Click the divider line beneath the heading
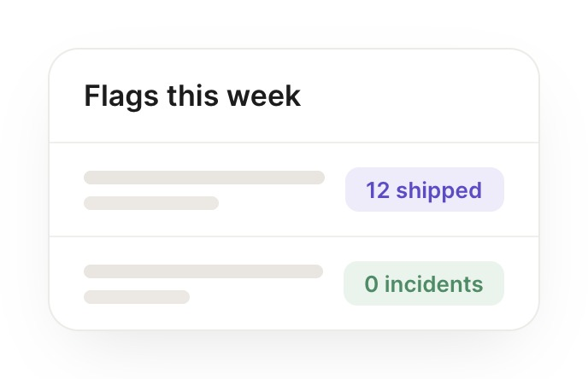The image size is (588, 379). point(294,143)
